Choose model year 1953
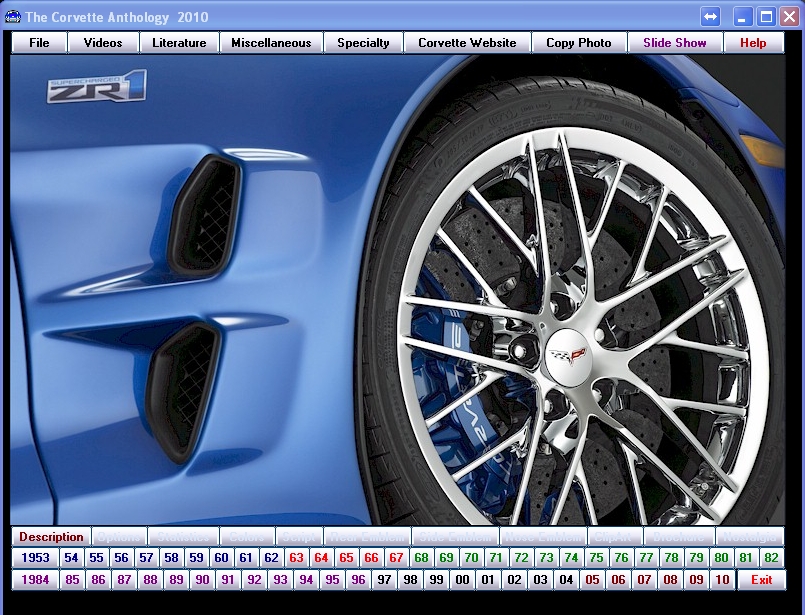The image size is (805, 615). [35, 558]
